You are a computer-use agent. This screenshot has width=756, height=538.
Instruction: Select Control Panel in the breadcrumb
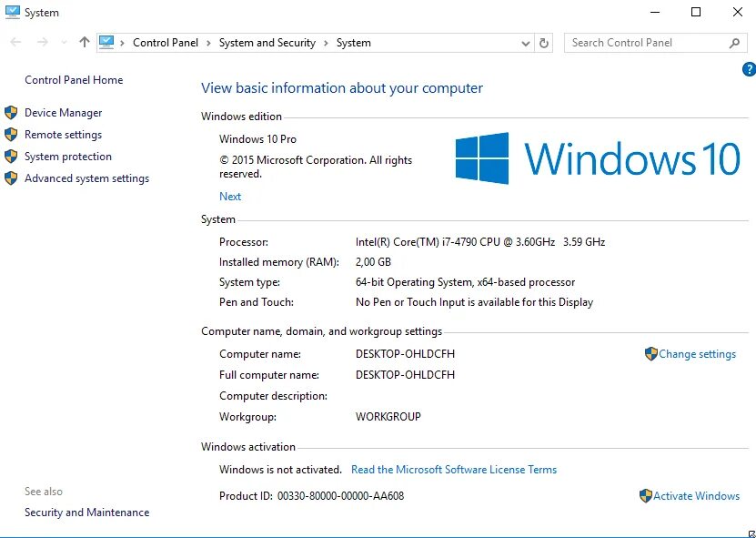coord(166,43)
